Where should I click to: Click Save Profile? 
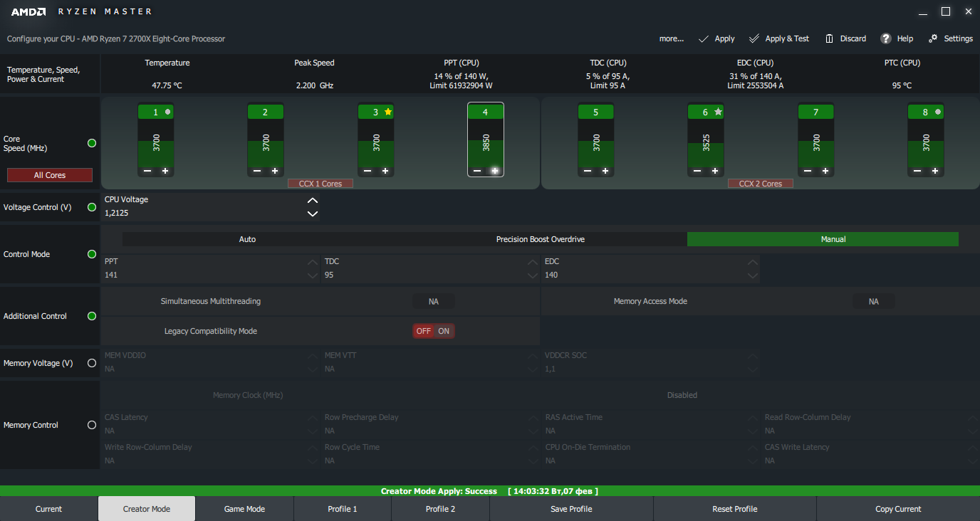[571, 509]
